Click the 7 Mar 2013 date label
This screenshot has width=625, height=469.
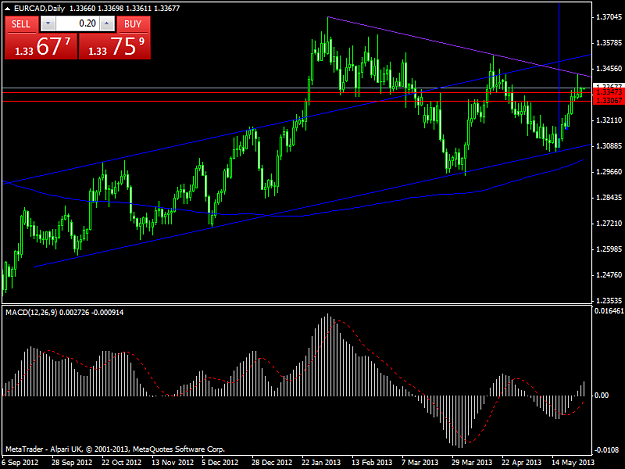pos(420,462)
